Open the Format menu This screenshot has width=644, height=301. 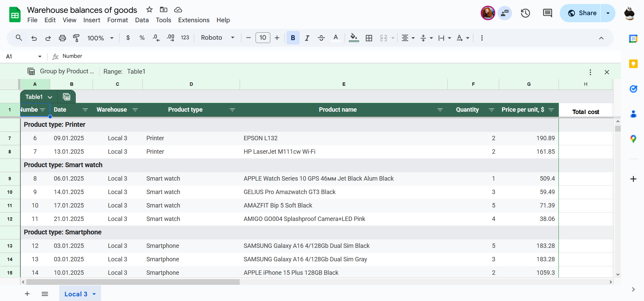117,20
